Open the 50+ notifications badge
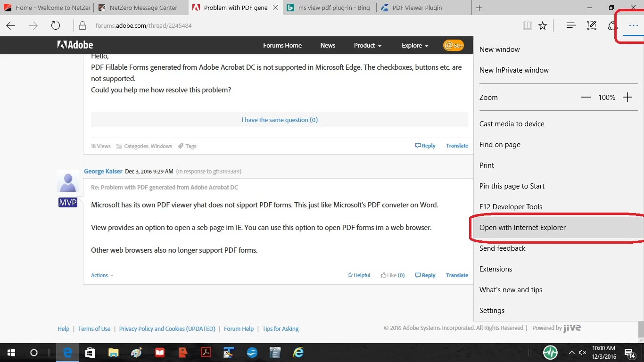Viewport: 644px width, 362px height. tap(453, 45)
